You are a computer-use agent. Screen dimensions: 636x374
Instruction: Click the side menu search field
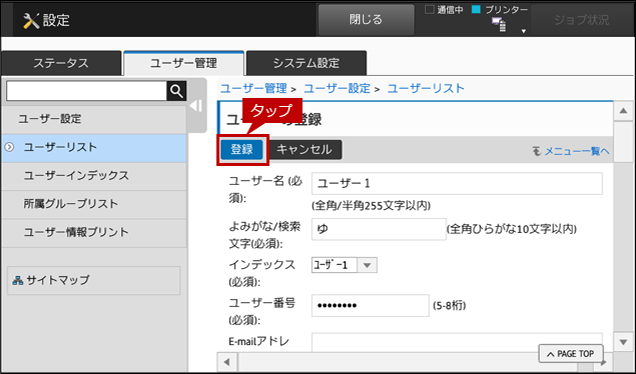coord(86,91)
